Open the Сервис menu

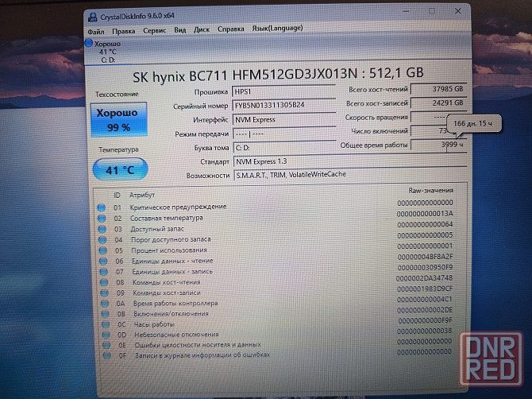click(154, 30)
